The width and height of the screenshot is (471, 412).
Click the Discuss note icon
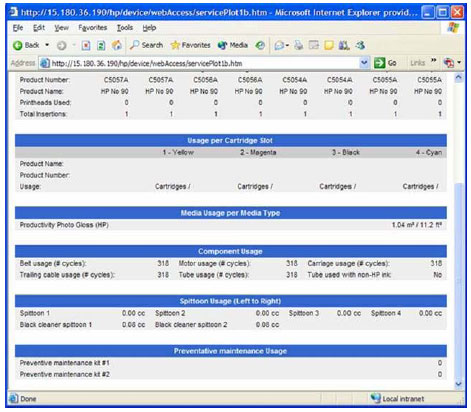(329, 45)
